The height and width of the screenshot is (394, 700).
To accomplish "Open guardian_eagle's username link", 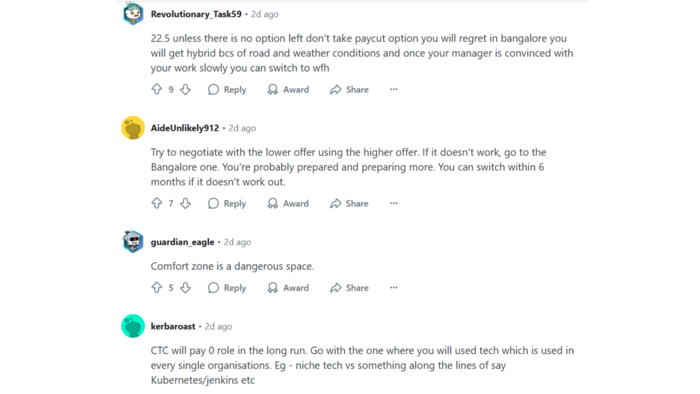I will click(182, 242).
